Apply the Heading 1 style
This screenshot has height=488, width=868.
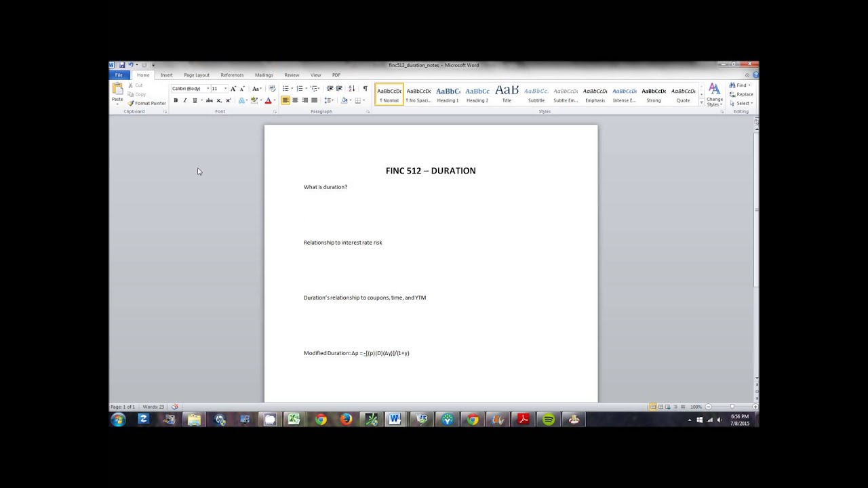pos(448,94)
